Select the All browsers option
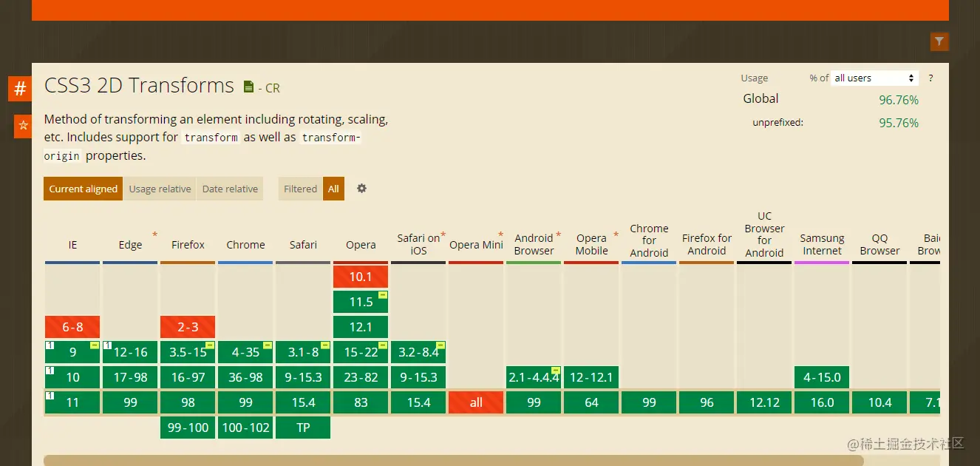 333,189
